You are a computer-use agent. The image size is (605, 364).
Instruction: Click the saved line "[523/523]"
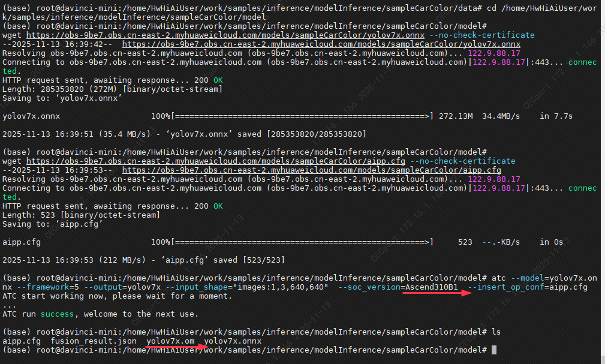(x=264, y=260)
